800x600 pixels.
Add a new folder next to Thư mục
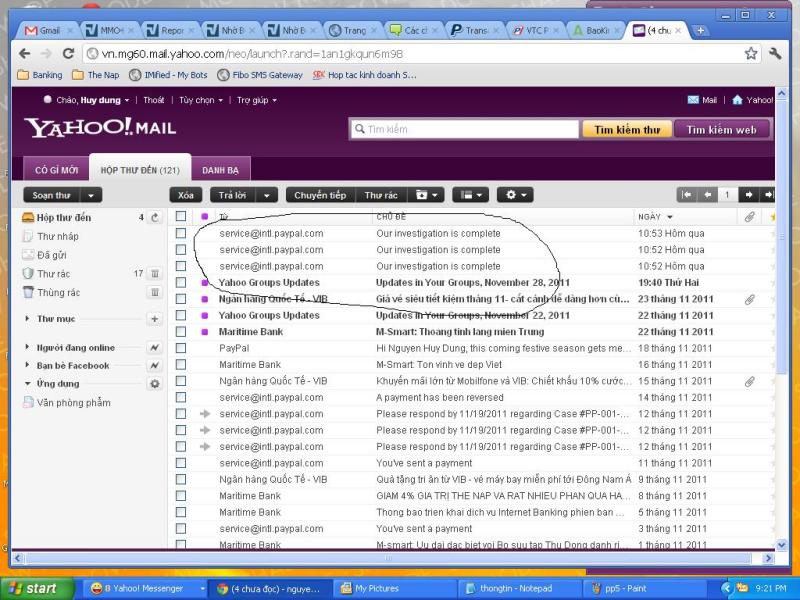tap(155, 319)
